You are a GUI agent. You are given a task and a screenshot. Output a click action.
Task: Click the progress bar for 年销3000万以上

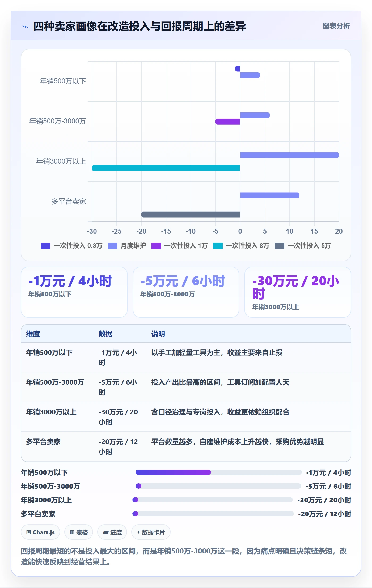[x=213, y=500]
